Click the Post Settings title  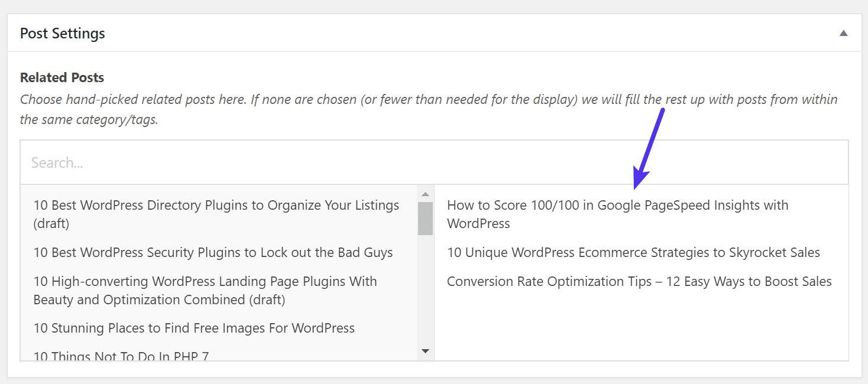tap(62, 33)
